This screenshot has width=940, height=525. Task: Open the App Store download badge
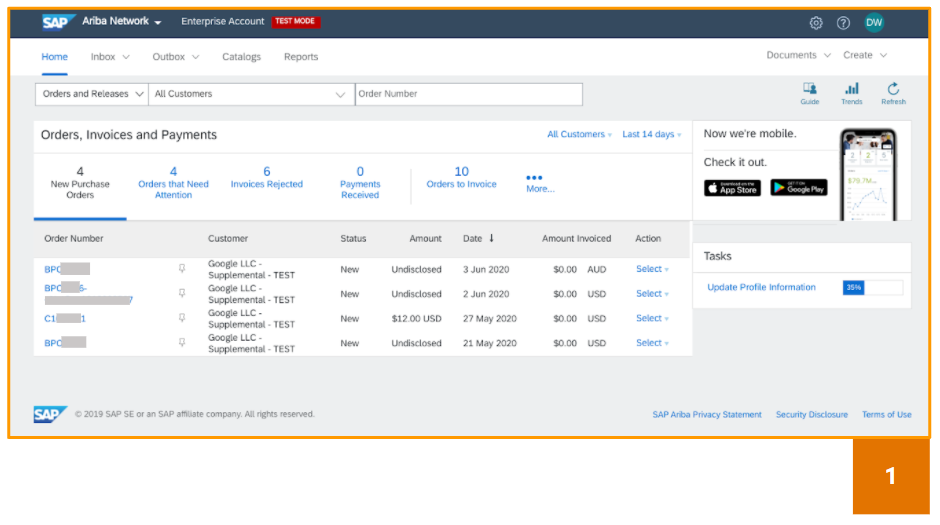[732, 188]
